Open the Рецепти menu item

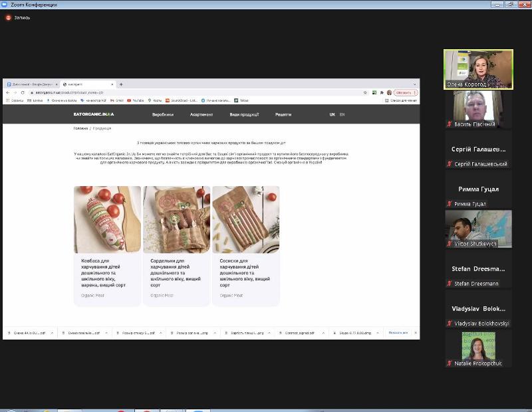tap(283, 114)
